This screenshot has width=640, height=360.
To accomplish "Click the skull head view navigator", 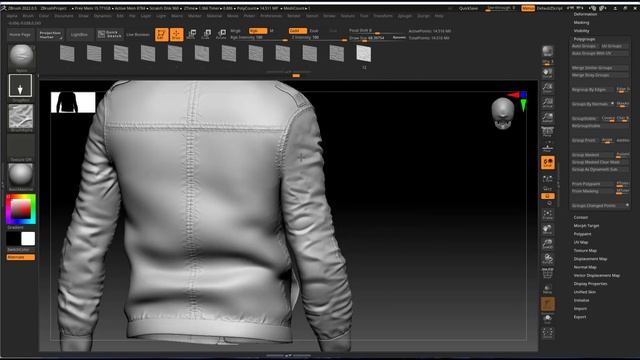I will 502,113.
